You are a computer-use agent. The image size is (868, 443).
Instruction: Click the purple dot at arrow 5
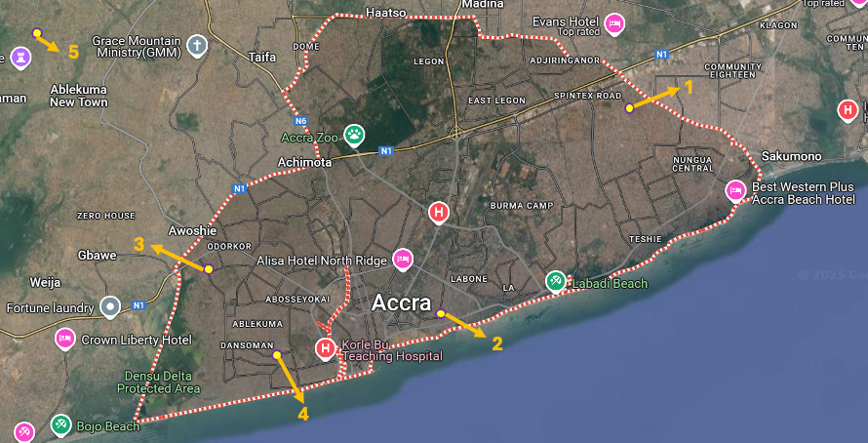point(37,32)
